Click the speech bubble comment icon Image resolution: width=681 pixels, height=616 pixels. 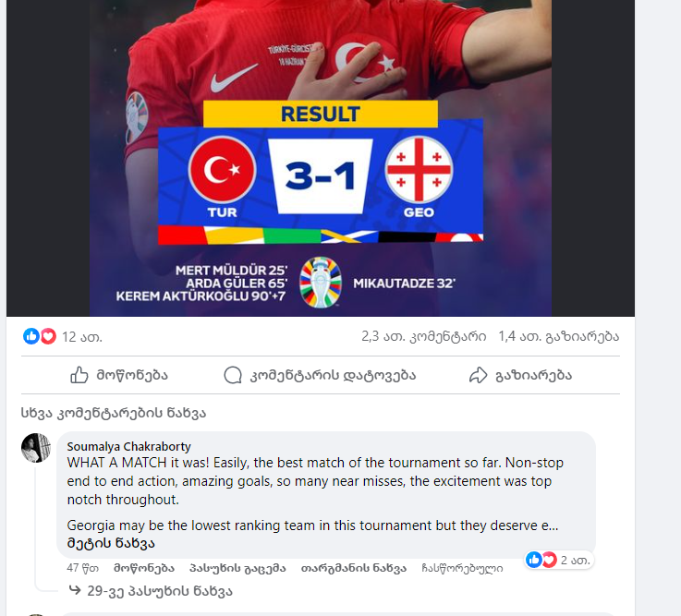point(233,375)
